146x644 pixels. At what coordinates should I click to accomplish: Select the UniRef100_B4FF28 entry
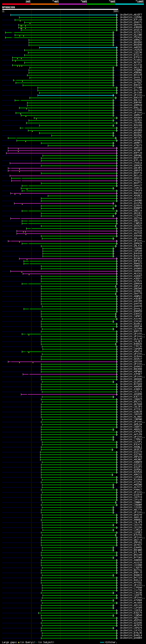[131, 153]
